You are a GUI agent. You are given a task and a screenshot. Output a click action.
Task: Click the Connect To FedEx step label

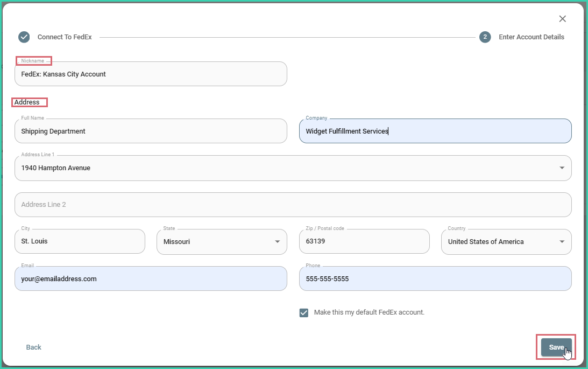pos(64,37)
